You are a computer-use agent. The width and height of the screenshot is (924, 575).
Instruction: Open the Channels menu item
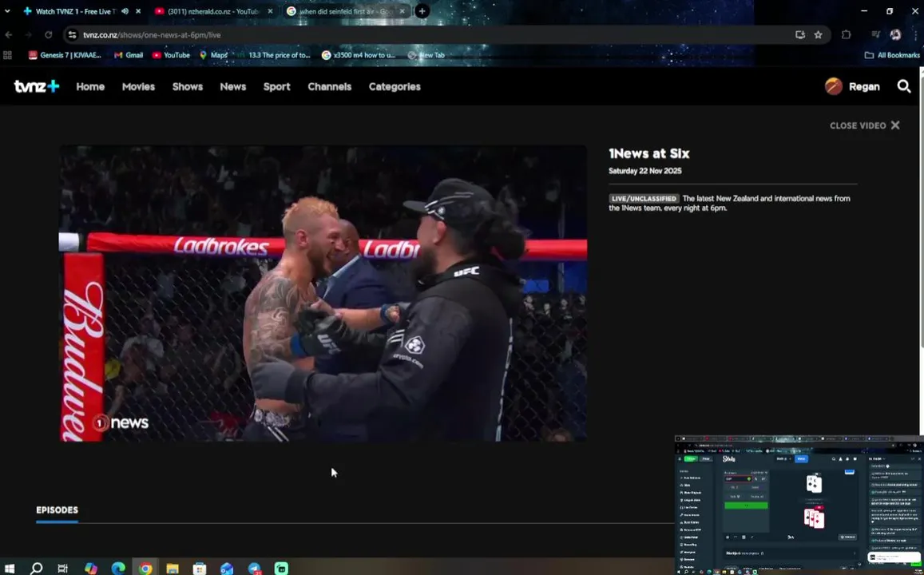click(x=329, y=86)
